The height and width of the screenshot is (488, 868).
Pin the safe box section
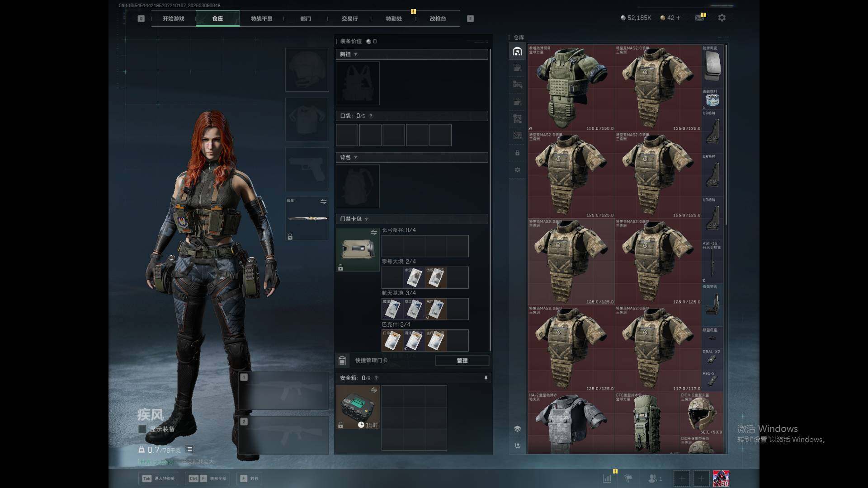(x=486, y=378)
